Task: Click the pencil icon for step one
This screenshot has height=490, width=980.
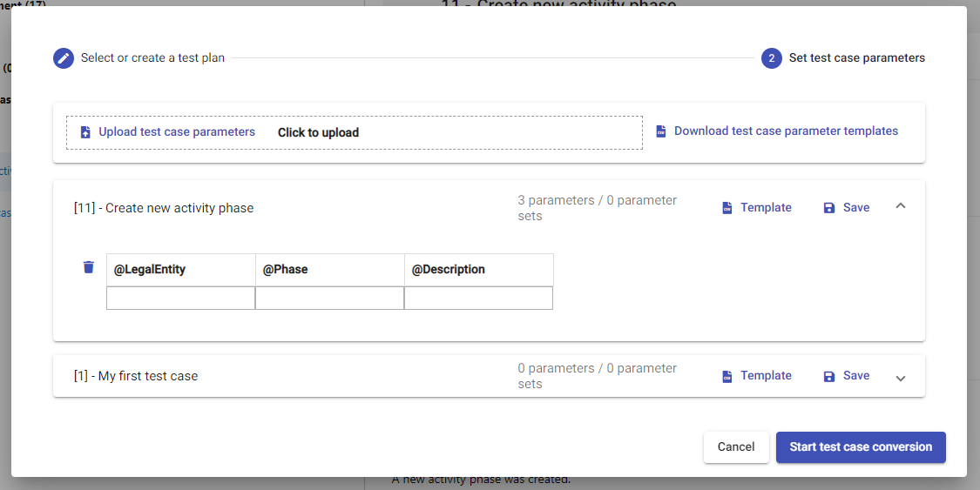Action: pos(63,58)
